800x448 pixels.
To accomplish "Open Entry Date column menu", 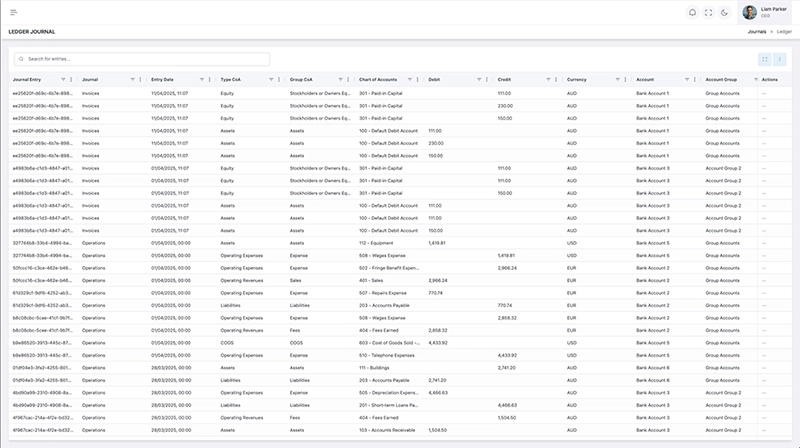I will coord(209,80).
